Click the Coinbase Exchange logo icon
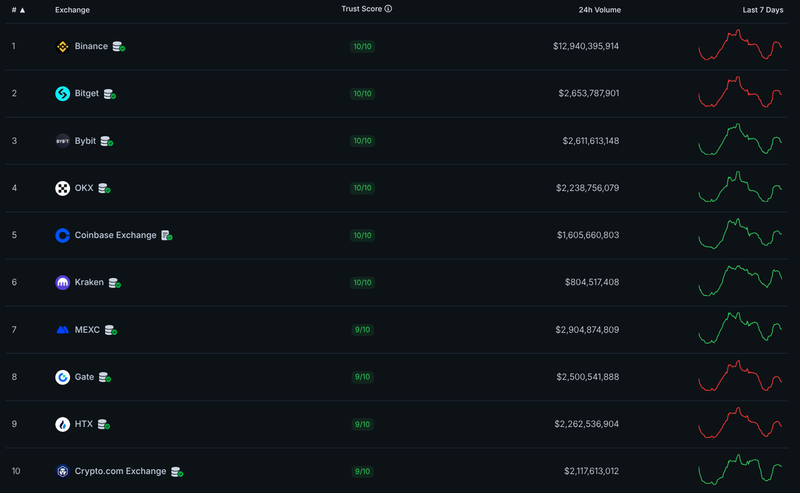Image resolution: width=800 pixels, height=493 pixels. 62,235
